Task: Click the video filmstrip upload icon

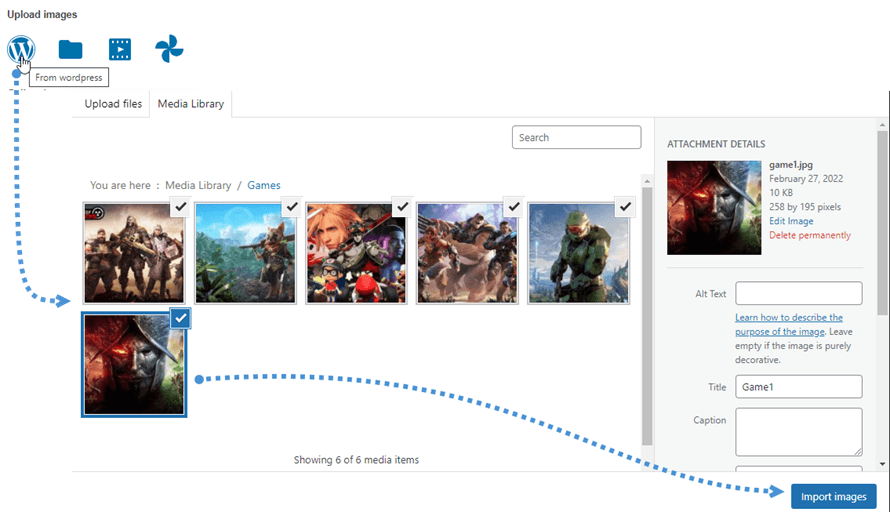Action: (x=120, y=49)
